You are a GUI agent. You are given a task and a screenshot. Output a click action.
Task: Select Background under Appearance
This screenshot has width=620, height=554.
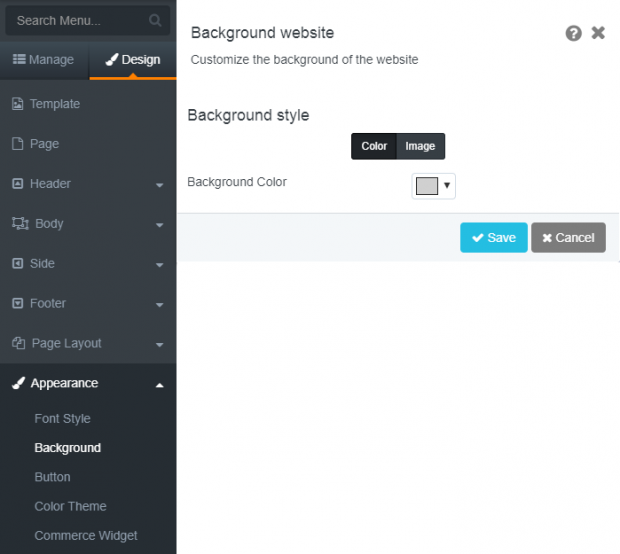68,448
